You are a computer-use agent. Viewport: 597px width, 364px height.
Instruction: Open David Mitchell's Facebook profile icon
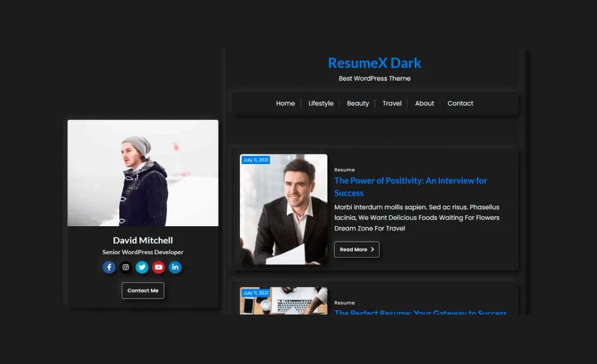click(x=109, y=267)
